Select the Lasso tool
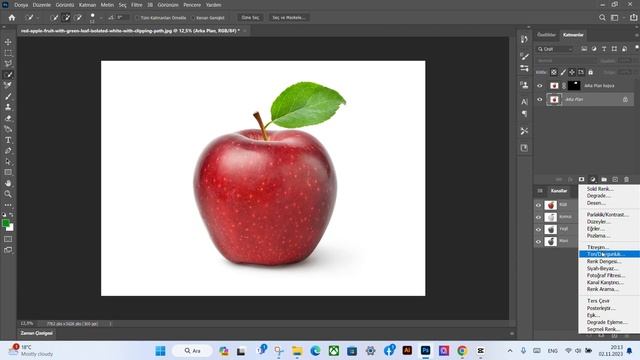640x360 pixels. pos(8,64)
